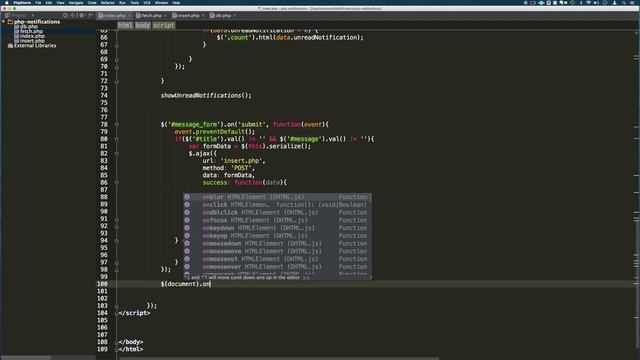Fold the ajax block at line 82
Image resolution: width=640 pixels, height=360 pixels.
pyautogui.click(x=117, y=153)
